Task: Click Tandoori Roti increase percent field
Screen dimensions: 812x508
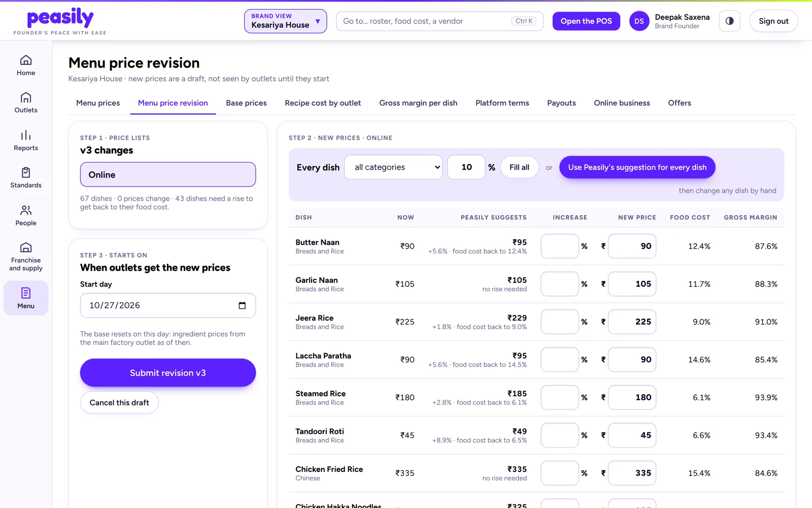Action: coord(560,435)
